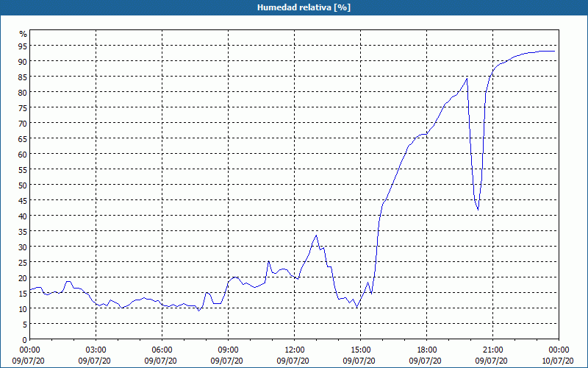Select the '18:00' time label on x-axis
This screenshot has width=588, height=368.
(x=427, y=350)
